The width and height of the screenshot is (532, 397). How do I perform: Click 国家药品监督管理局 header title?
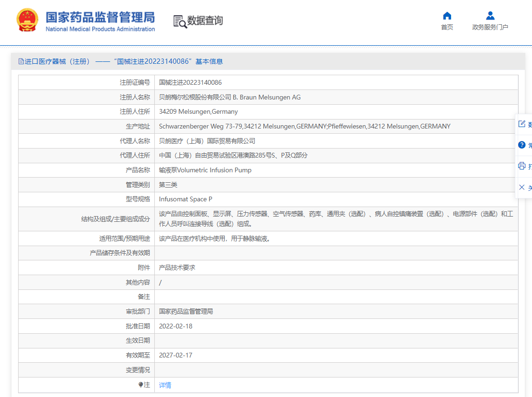click(x=100, y=17)
